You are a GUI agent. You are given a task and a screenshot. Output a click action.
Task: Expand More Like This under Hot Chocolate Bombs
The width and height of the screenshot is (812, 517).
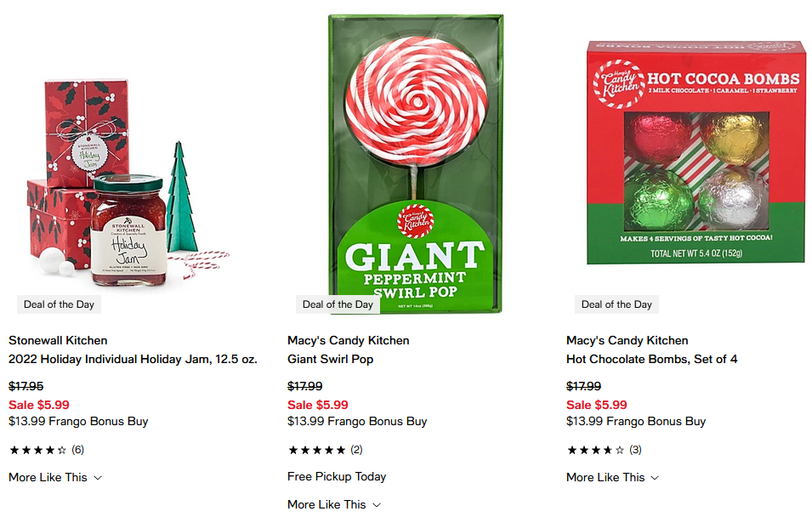pyautogui.click(x=613, y=478)
